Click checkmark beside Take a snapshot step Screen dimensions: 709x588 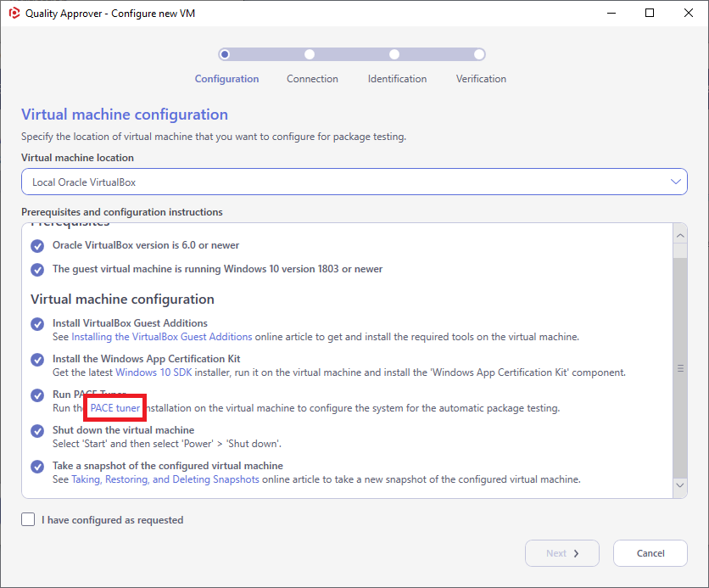(37, 467)
